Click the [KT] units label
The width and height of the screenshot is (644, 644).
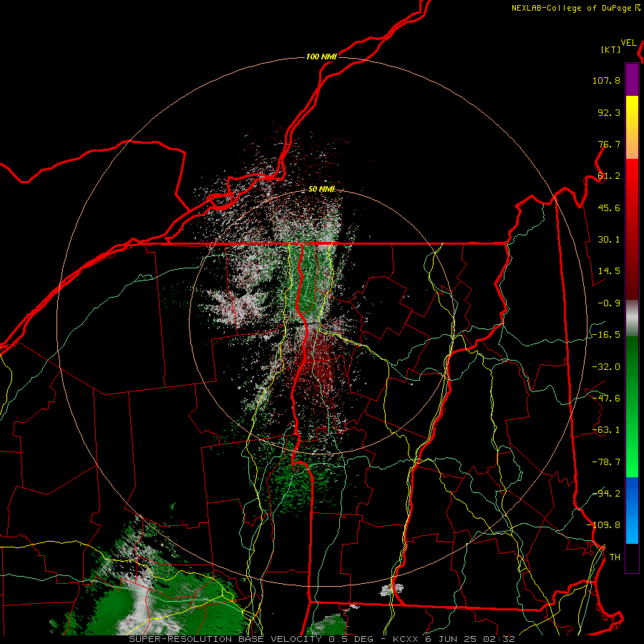[611, 49]
